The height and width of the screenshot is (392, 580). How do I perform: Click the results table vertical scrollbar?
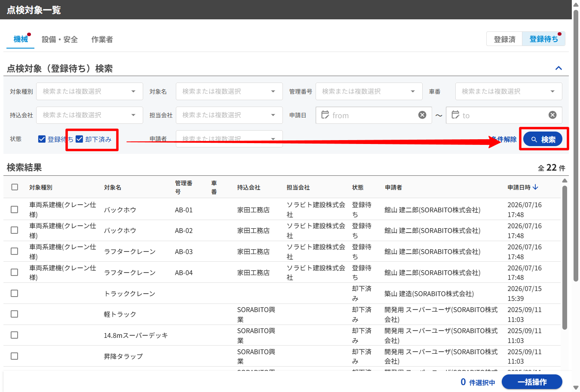[x=565, y=257]
